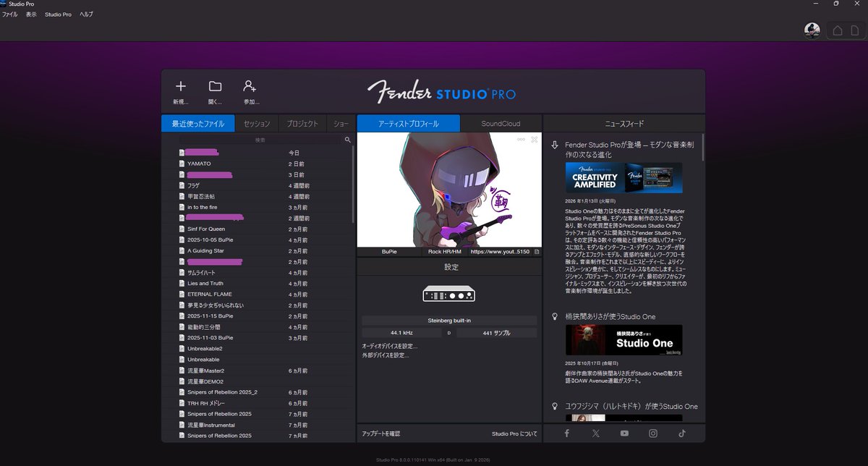Click the user account avatar
The image size is (868, 466).
tap(812, 30)
